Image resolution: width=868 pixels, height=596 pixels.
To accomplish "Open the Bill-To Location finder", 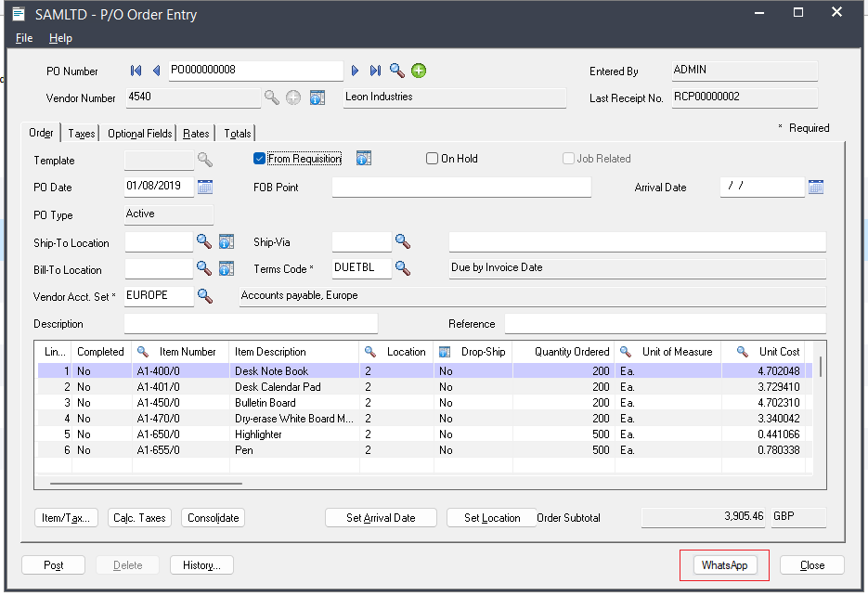I will point(204,268).
